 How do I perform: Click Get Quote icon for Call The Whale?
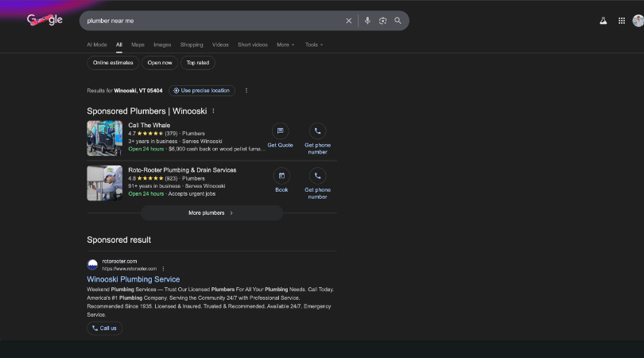[x=280, y=131]
